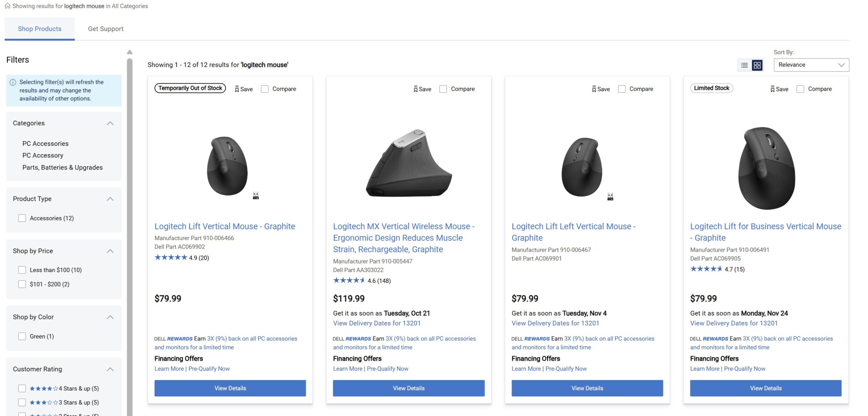This screenshot has width=868, height=416.
Task: Open the Sort By Relevance dropdown
Action: tap(811, 65)
